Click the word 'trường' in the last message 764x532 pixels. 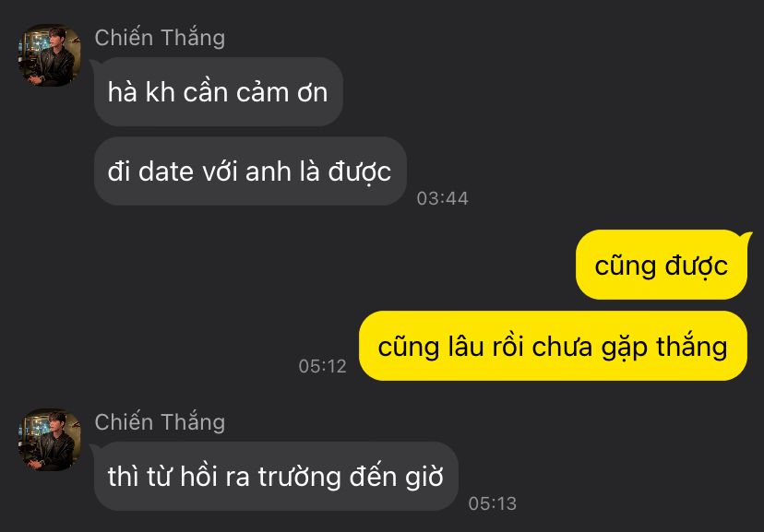299,477
